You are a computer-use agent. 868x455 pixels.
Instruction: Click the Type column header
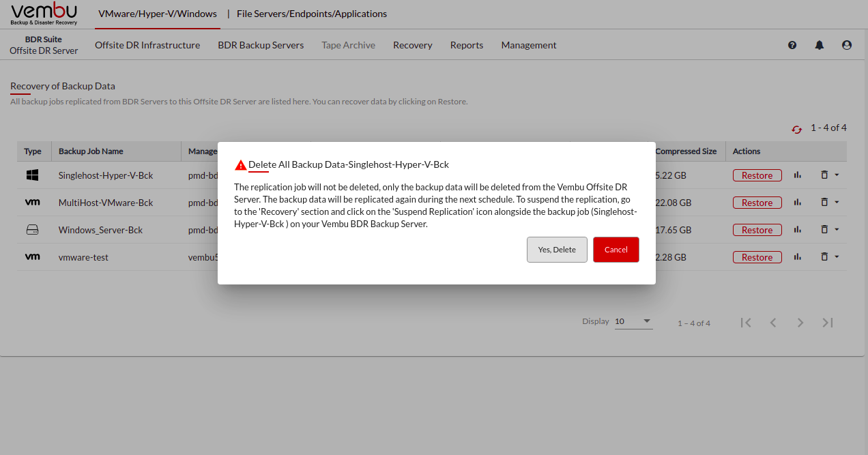pyautogui.click(x=33, y=151)
